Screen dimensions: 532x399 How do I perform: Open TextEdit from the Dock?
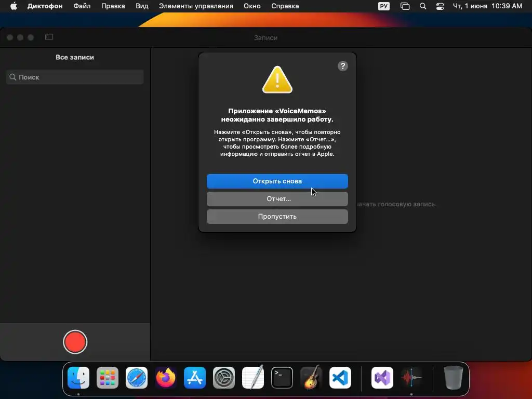tap(253, 377)
